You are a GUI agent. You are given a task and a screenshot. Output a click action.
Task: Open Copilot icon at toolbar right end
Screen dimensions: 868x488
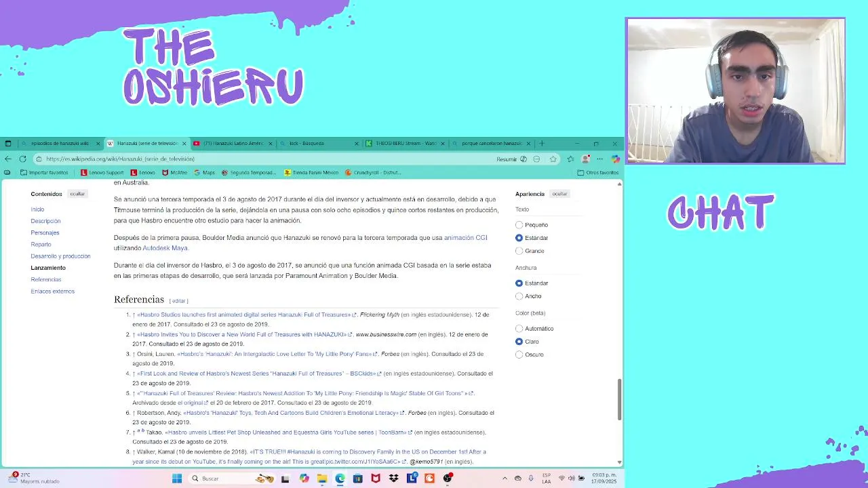[615, 159]
